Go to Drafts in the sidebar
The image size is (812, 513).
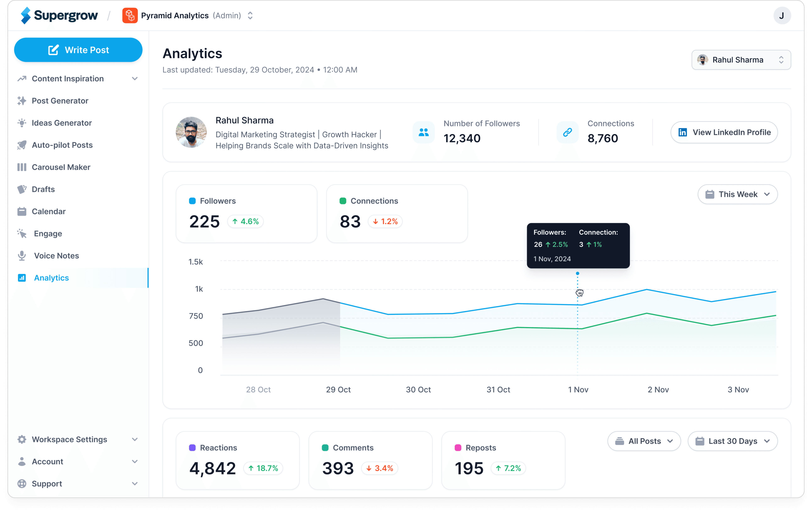tap(43, 189)
